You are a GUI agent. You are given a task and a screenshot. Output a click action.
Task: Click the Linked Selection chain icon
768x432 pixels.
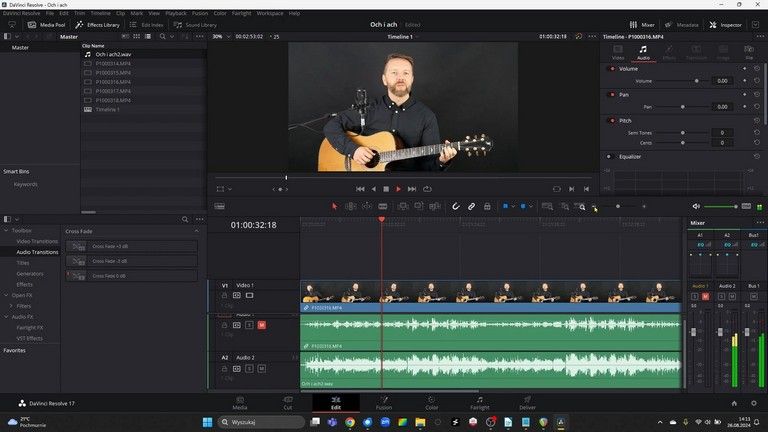coord(471,206)
